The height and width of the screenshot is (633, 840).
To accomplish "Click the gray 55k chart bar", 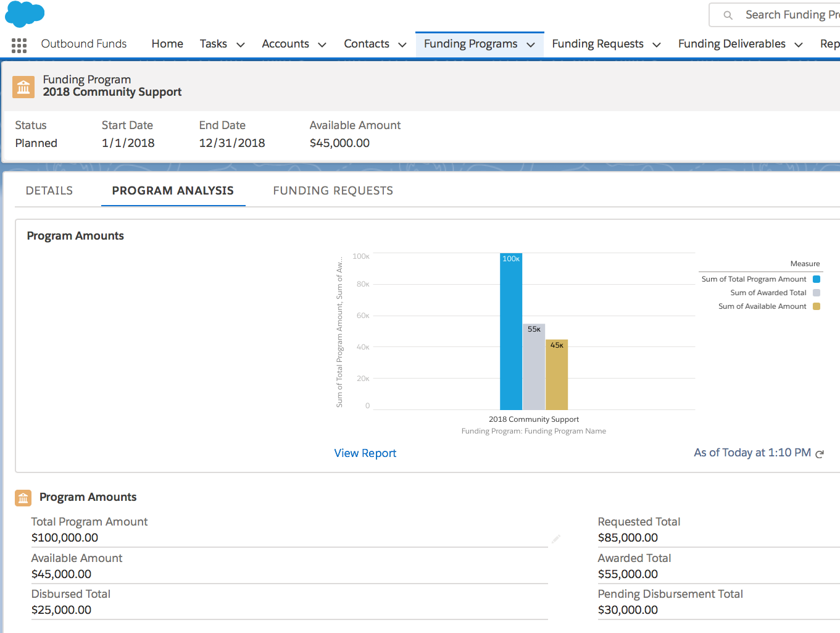I will 534,367.
